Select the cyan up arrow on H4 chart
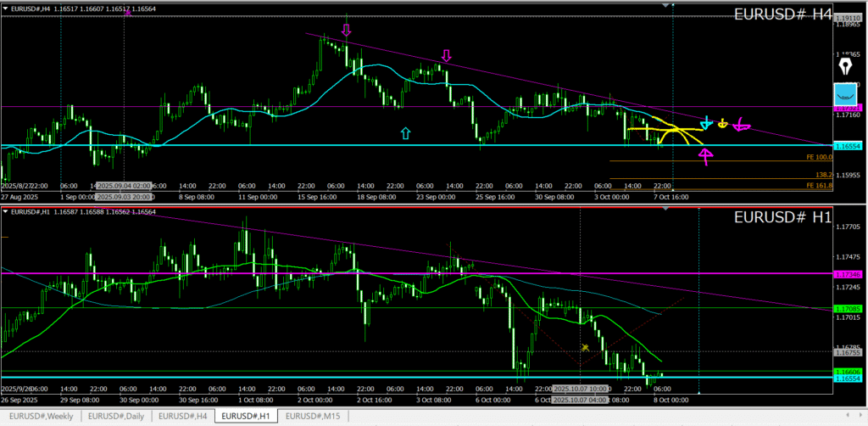This screenshot has height=426, width=868. click(x=405, y=133)
